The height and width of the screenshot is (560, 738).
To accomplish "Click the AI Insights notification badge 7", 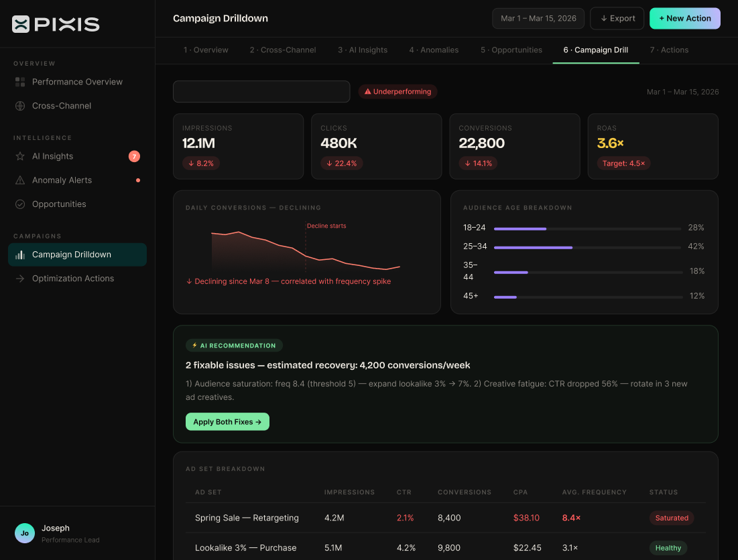I will 134,156.
